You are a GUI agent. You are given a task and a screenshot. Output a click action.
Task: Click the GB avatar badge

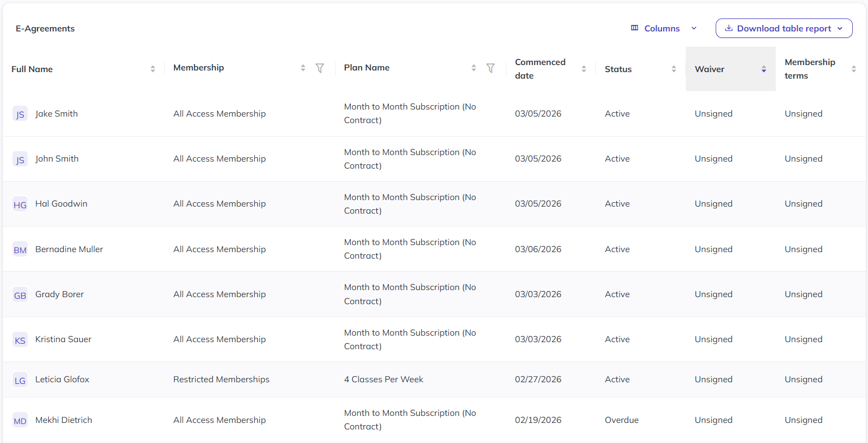20,294
